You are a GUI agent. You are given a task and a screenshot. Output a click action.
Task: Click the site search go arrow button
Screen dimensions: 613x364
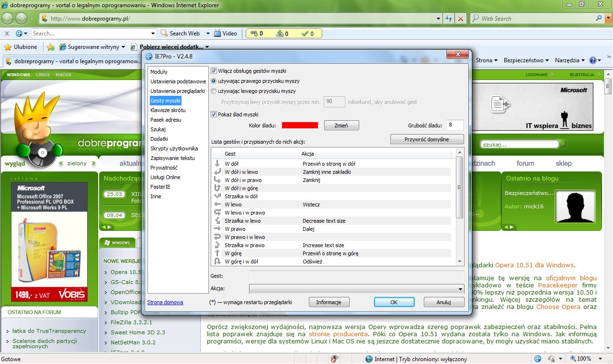click(563, 144)
